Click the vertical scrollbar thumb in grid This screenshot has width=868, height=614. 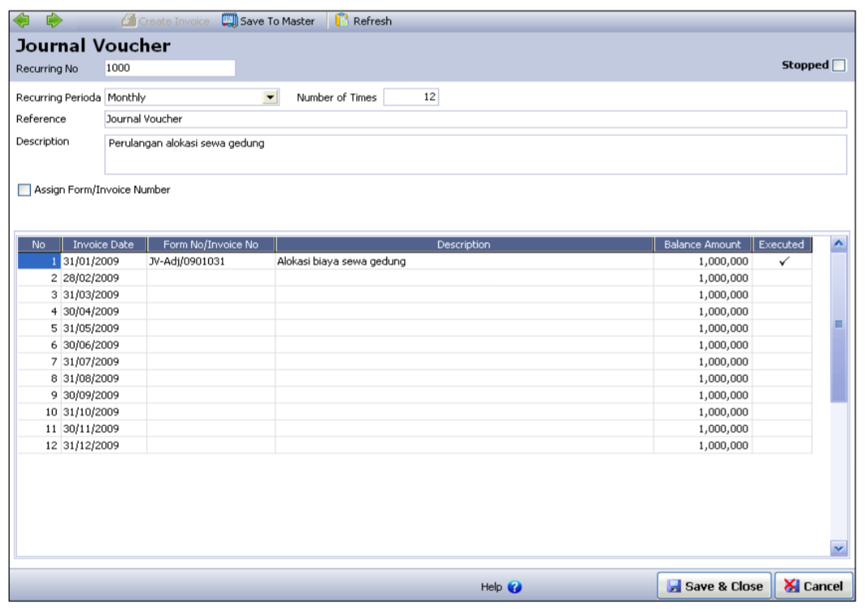pyautogui.click(x=839, y=326)
